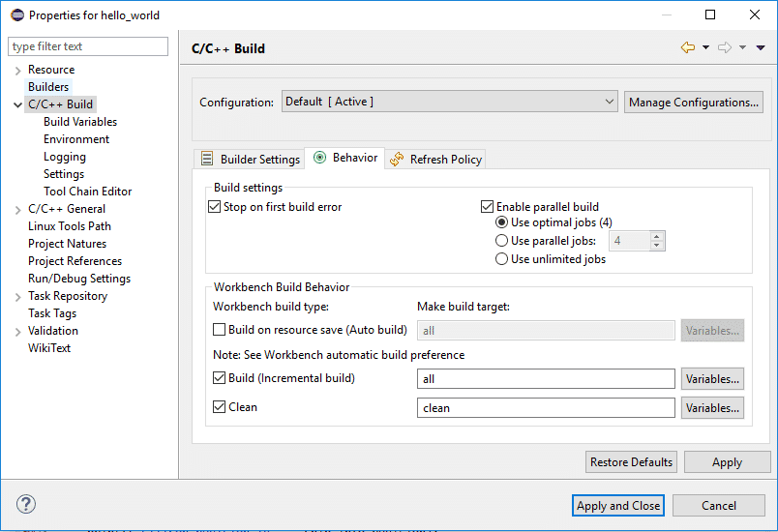Image resolution: width=778 pixels, height=532 pixels.
Task: Open the Refresh Policy tab
Action: tap(435, 160)
